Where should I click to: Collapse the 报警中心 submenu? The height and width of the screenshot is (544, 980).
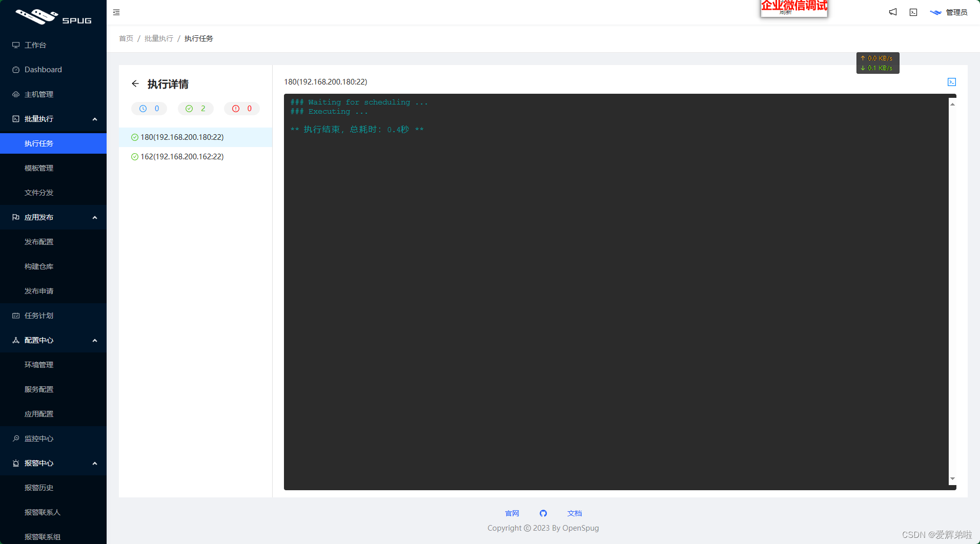coord(95,463)
